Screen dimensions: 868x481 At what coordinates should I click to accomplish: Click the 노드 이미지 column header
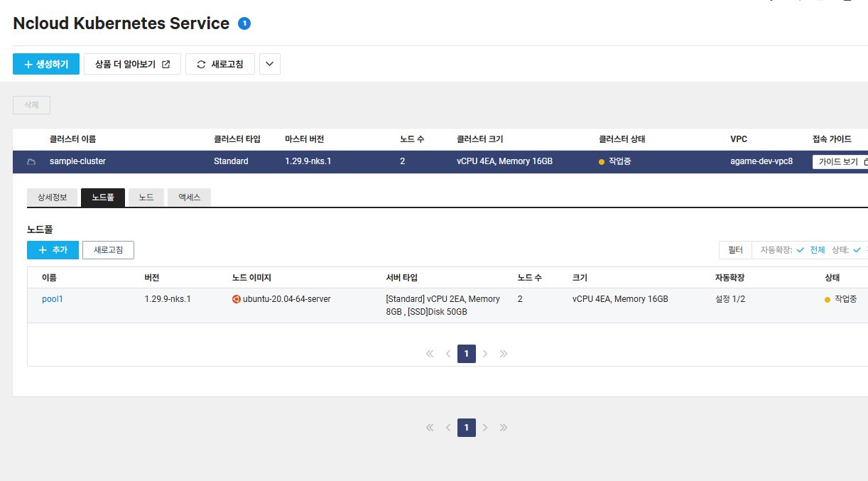pyautogui.click(x=251, y=278)
